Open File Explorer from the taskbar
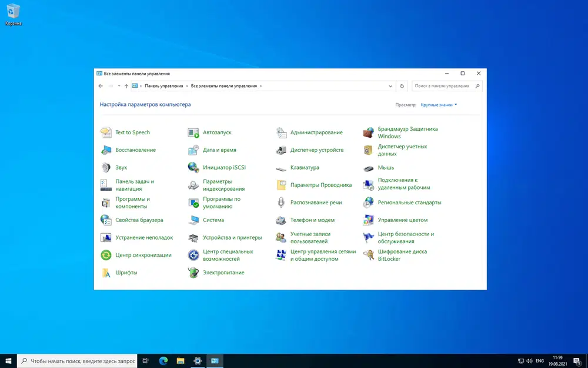This screenshot has width=588, height=368. 181,361
